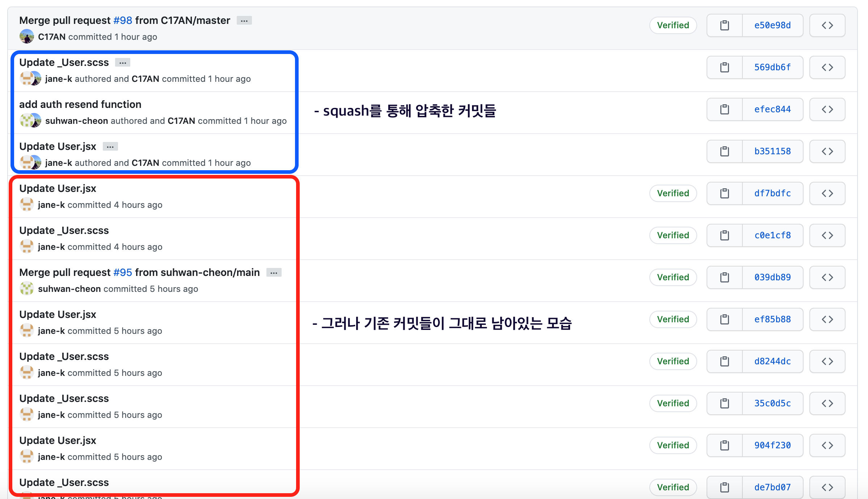Copy full SHA for commit 039db89
The width and height of the screenshot is (868, 499).
pyautogui.click(x=724, y=277)
